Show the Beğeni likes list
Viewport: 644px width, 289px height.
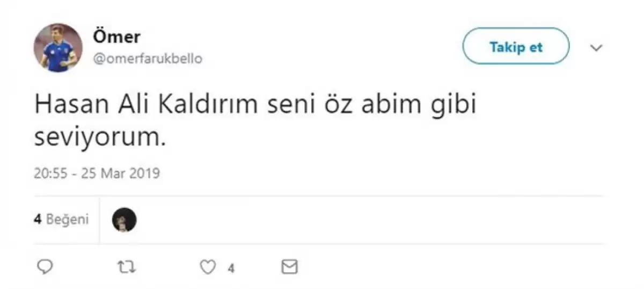(x=68, y=220)
